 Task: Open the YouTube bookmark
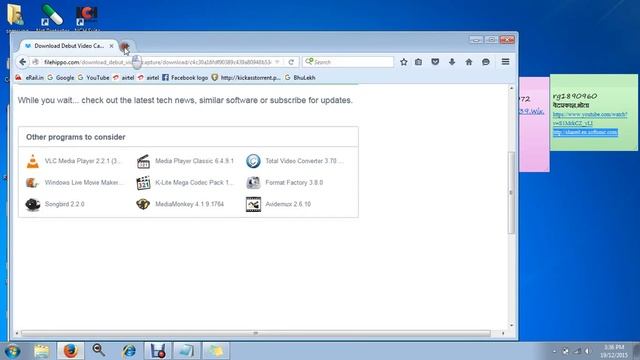pyautogui.click(x=93, y=78)
